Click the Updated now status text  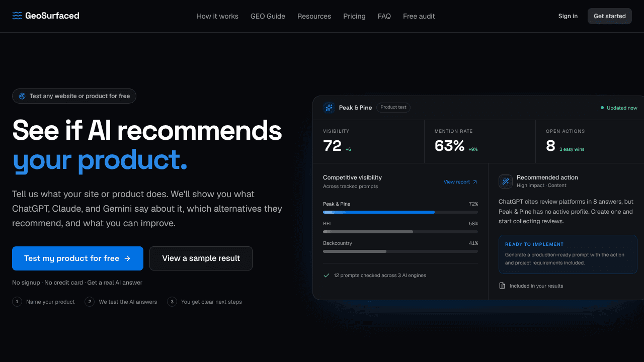pyautogui.click(x=622, y=108)
